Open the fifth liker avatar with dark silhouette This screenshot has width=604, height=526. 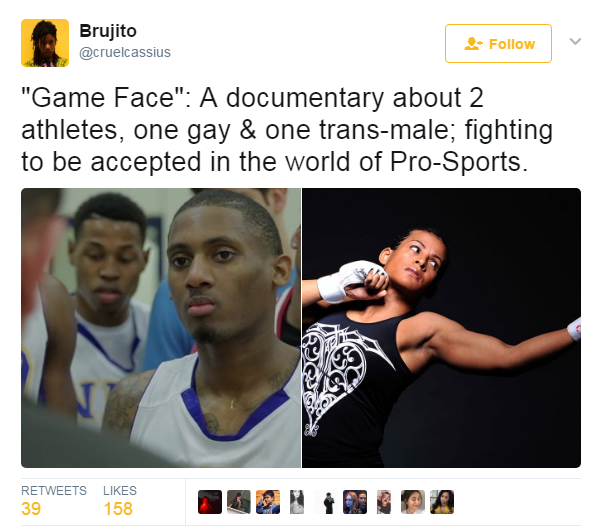point(326,502)
